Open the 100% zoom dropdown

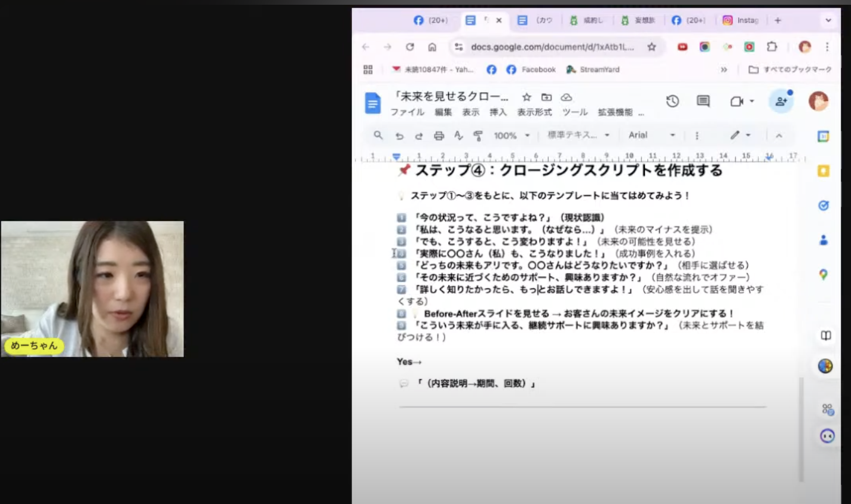(512, 136)
